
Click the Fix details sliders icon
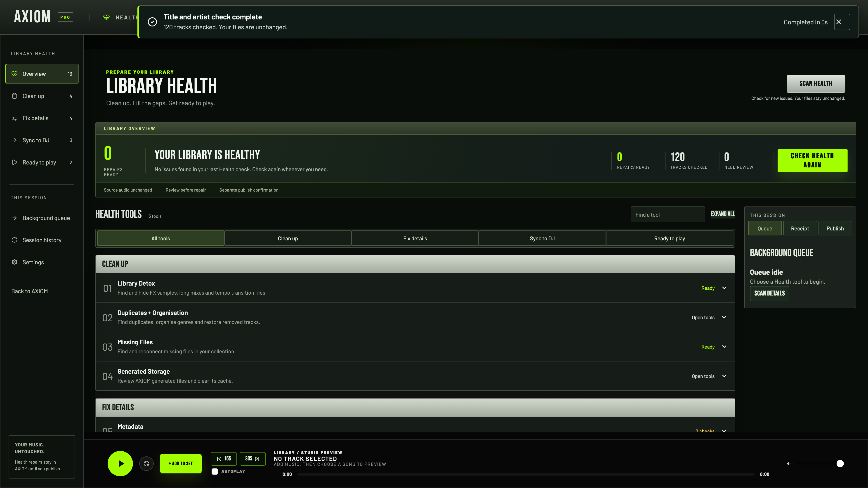tap(14, 118)
